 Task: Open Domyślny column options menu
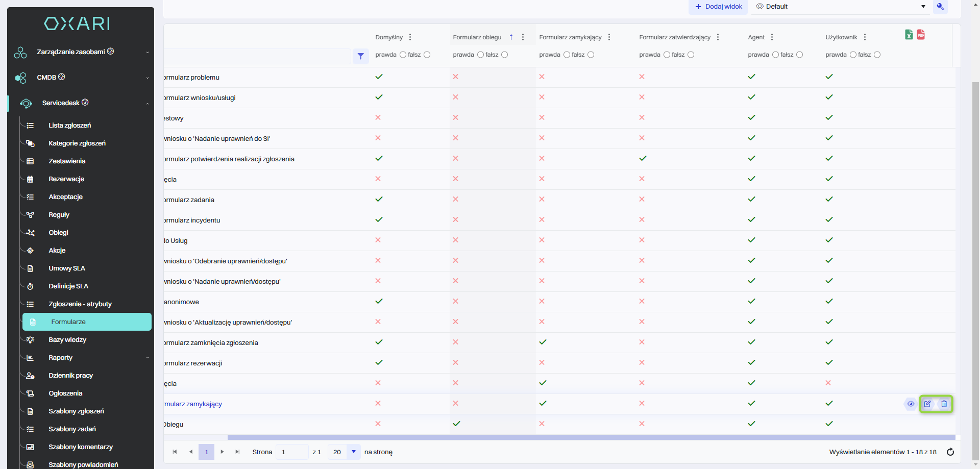(410, 37)
